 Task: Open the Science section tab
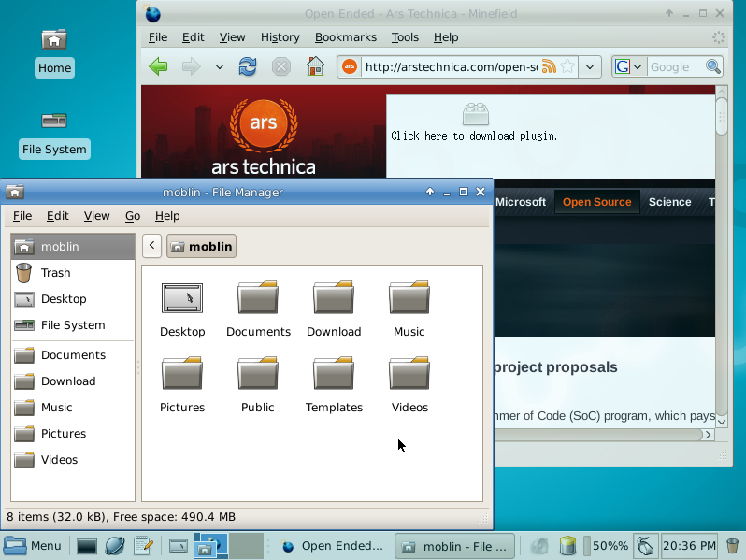pos(670,202)
